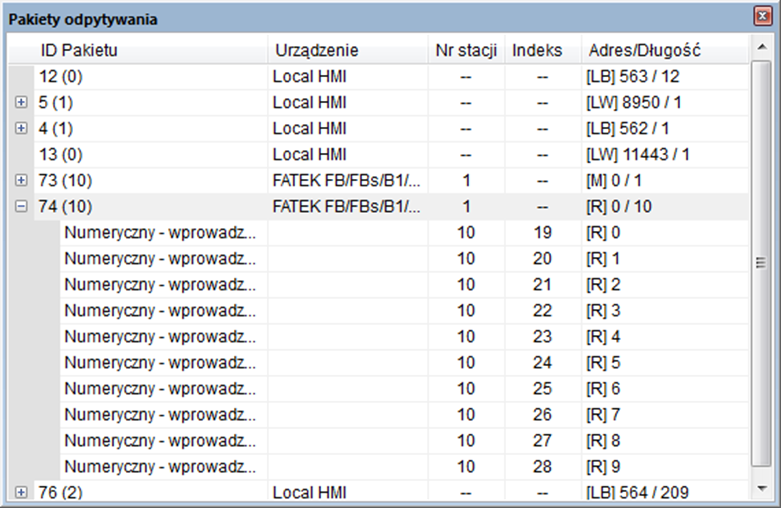Click scrollbar down arrow
Viewport: 781px width, 508px height.
pos(761,489)
